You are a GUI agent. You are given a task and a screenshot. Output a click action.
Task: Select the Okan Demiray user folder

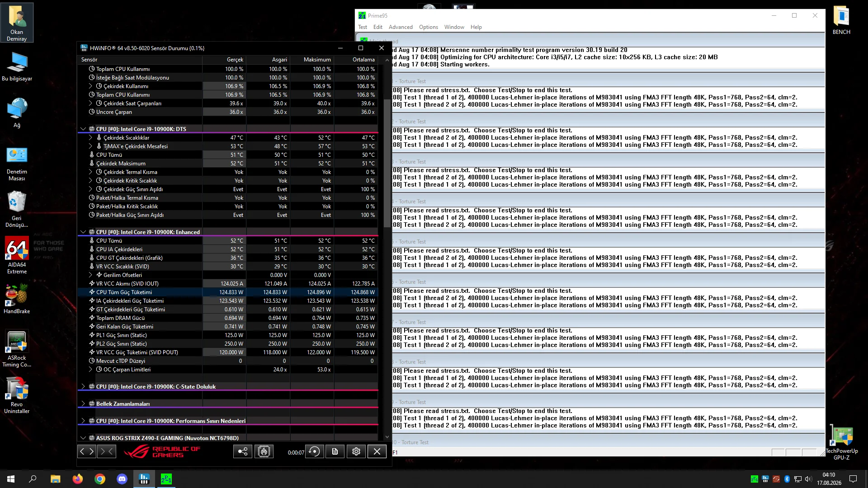[x=17, y=23]
